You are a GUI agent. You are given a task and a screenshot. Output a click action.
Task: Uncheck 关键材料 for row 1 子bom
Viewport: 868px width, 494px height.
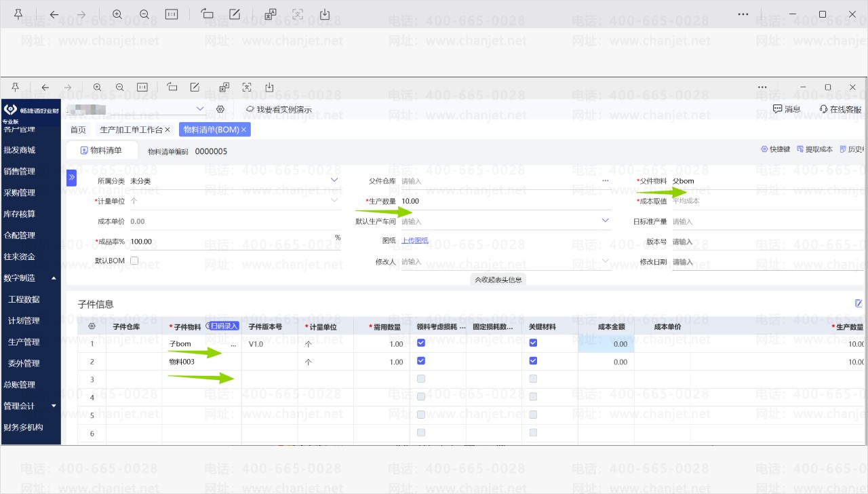click(533, 343)
